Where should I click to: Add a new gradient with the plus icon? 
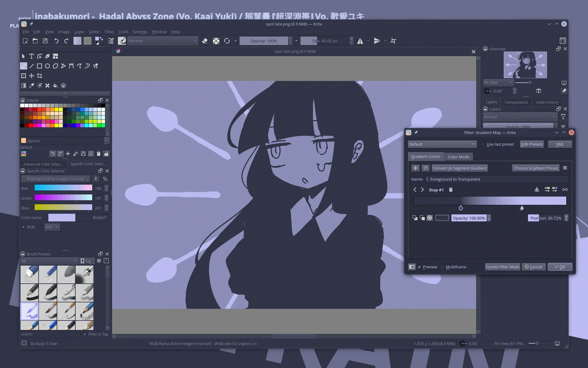[x=415, y=168]
